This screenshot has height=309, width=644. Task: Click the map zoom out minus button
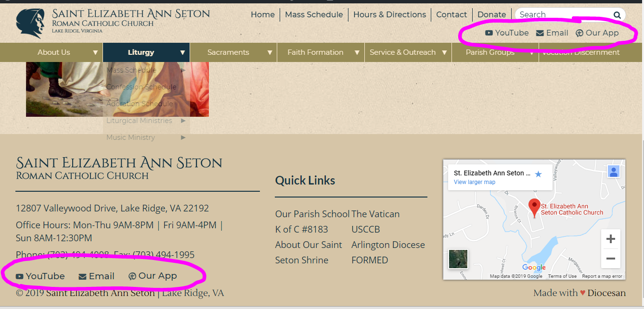(611, 259)
